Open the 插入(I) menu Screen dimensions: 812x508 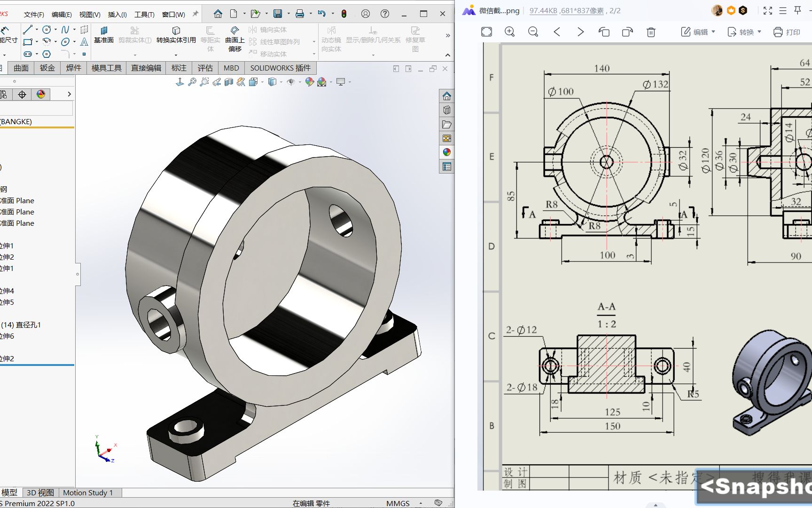point(117,15)
